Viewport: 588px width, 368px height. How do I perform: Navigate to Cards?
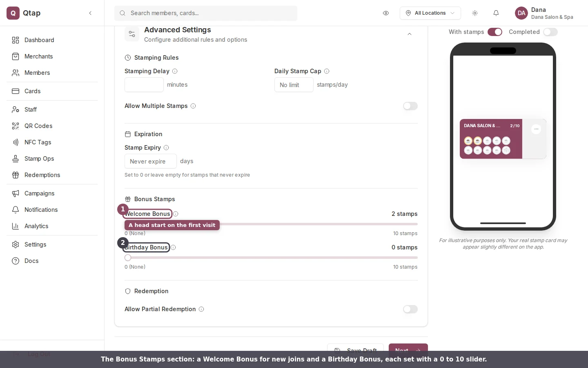(x=52, y=91)
